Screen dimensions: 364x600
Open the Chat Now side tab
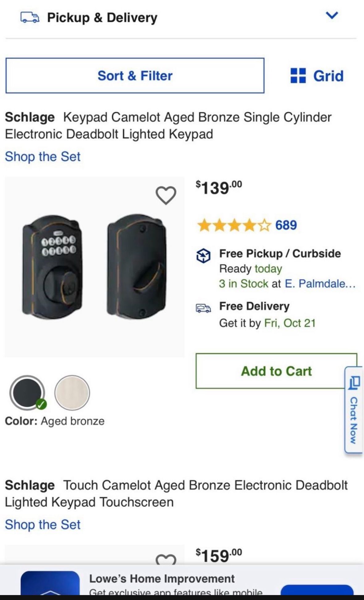click(x=354, y=410)
